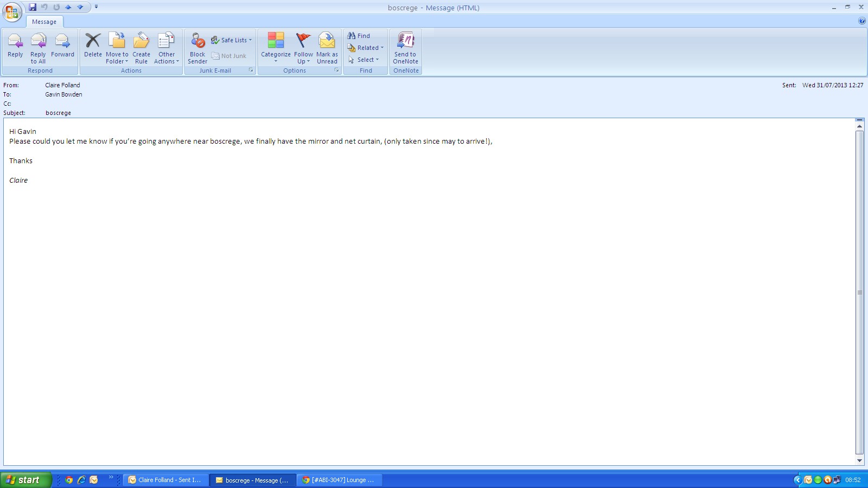This screenshot has height=488, width=868.
Task: Click the Outlook icon in system tray
Action: click(x=808, y=480)
